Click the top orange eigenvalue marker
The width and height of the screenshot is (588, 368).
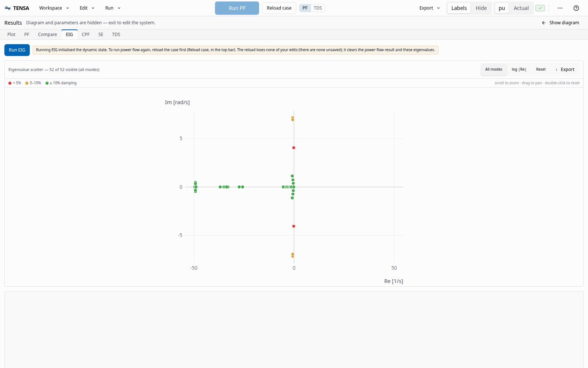[293, 118]
